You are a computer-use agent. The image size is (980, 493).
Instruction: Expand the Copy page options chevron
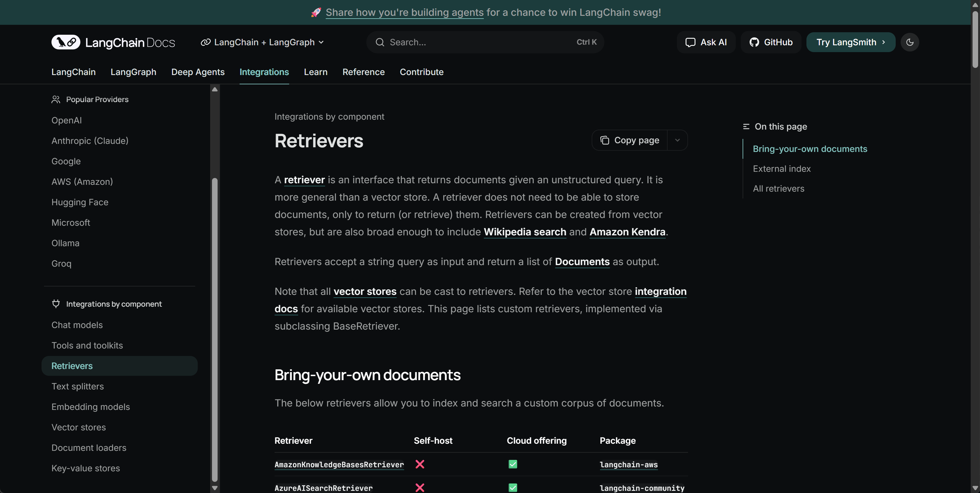click(677, 140)
